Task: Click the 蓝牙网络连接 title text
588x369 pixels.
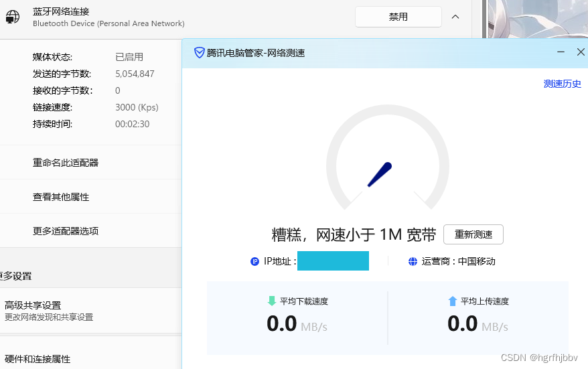Action: [61, 11]
